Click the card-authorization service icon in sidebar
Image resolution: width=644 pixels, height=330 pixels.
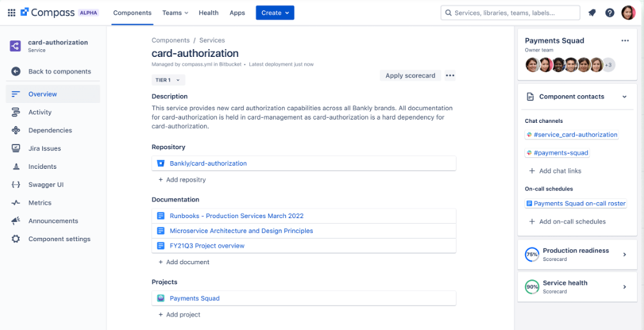tap(15, 45)
